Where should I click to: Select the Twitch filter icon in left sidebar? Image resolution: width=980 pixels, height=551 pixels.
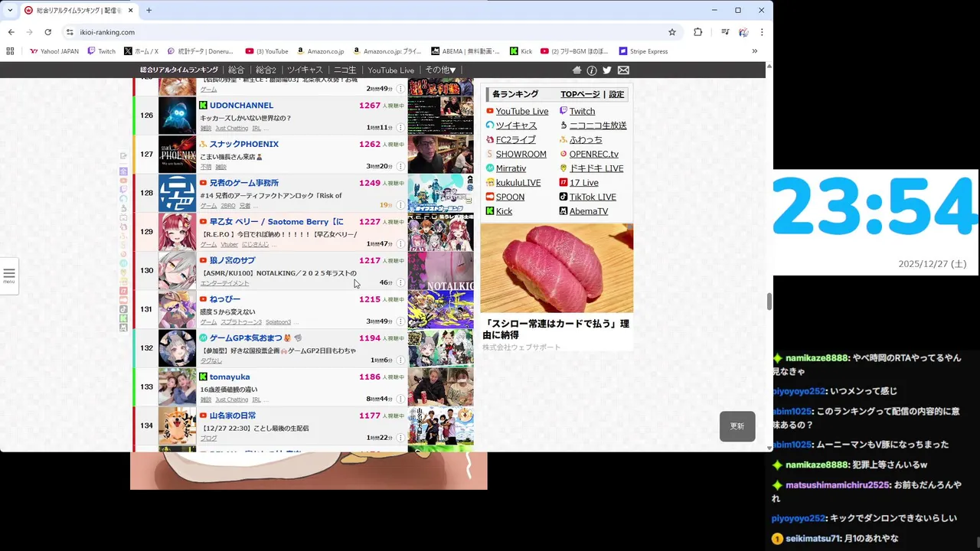(123, 190)
